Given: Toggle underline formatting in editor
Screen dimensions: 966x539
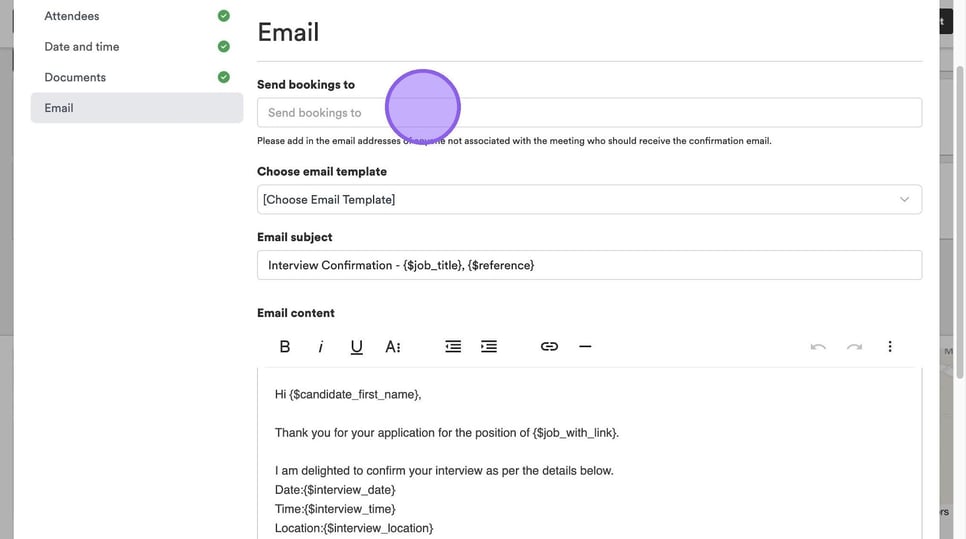Looking at the screenshot, I should [357, 347].
